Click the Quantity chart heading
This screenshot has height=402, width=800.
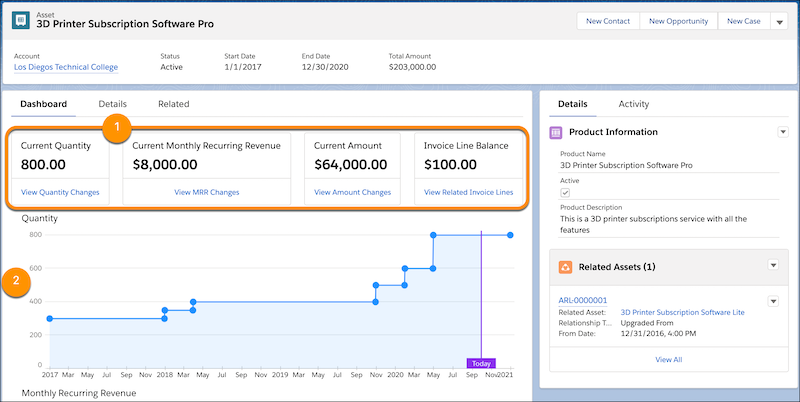40,218
